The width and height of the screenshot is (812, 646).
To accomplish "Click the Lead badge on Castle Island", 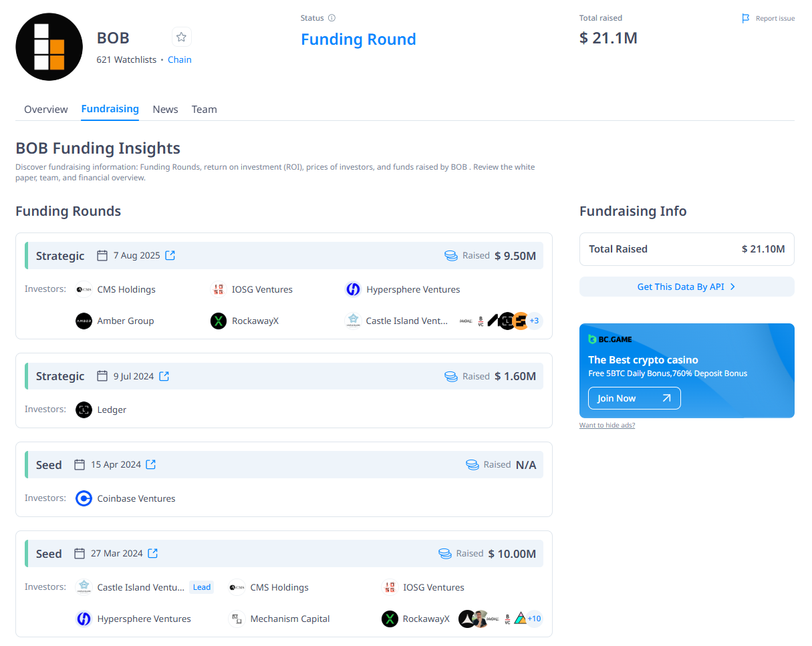I will click(202, 587).
